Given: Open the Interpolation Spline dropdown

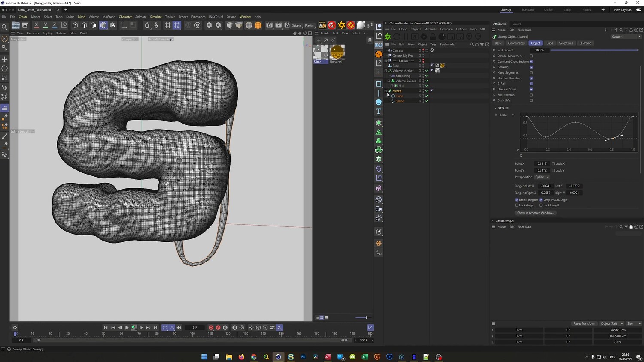Looking at the screenshot, I should 542,177.
